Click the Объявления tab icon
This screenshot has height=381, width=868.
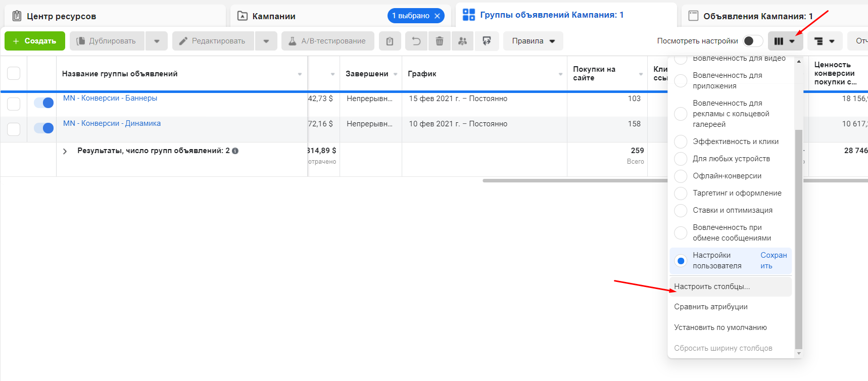(694, 16)
